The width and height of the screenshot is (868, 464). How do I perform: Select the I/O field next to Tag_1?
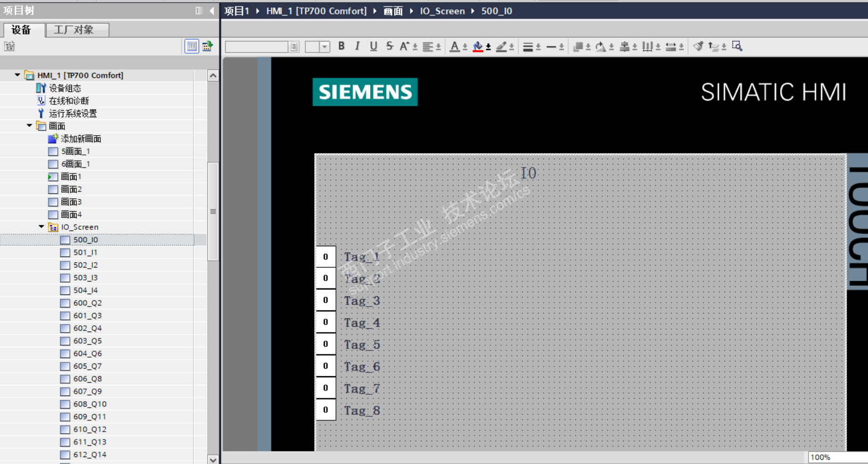[326, 256]
